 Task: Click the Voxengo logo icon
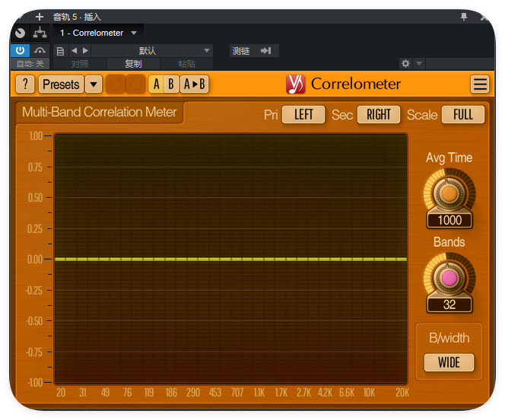[x=295, y=84]
